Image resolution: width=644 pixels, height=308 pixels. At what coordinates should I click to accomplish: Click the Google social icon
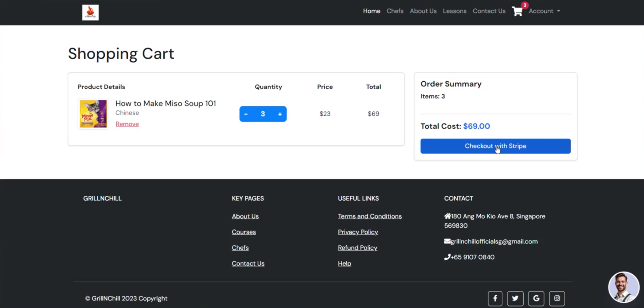coord(536,298)
